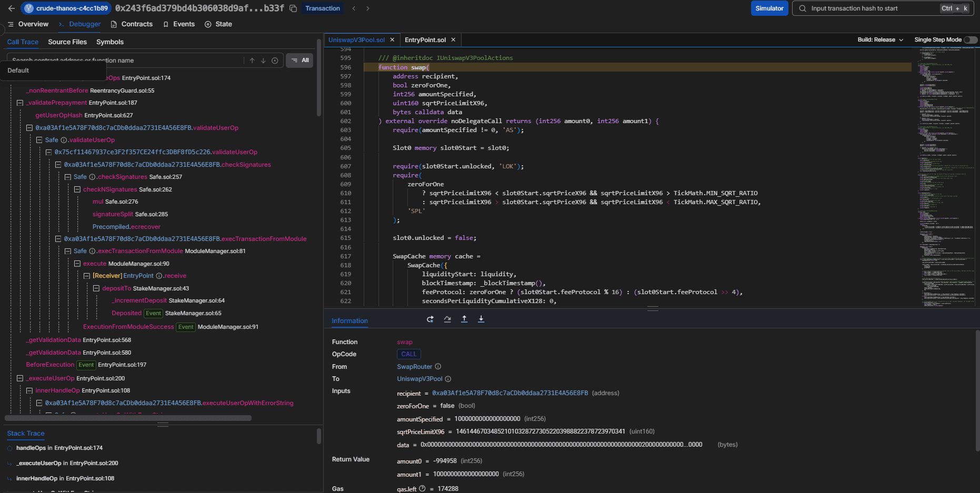Collapse the checkNSignatures node

click(77, 189)
